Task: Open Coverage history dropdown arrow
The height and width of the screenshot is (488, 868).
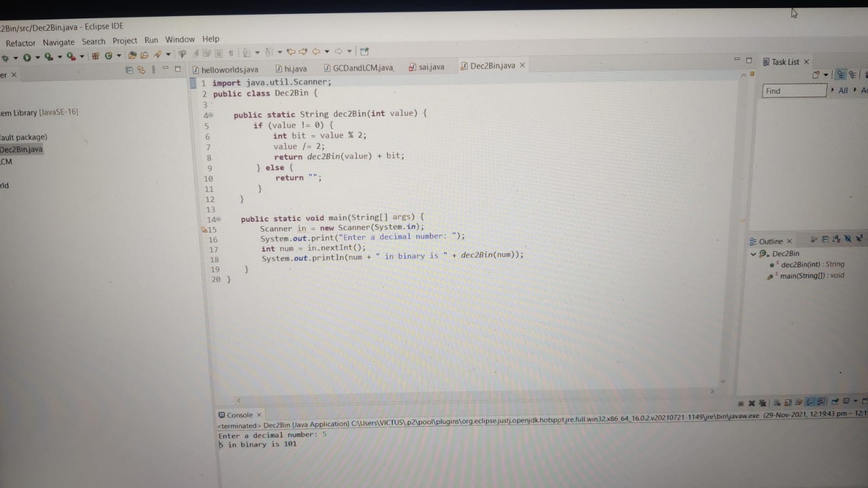Action: [60, 57]
